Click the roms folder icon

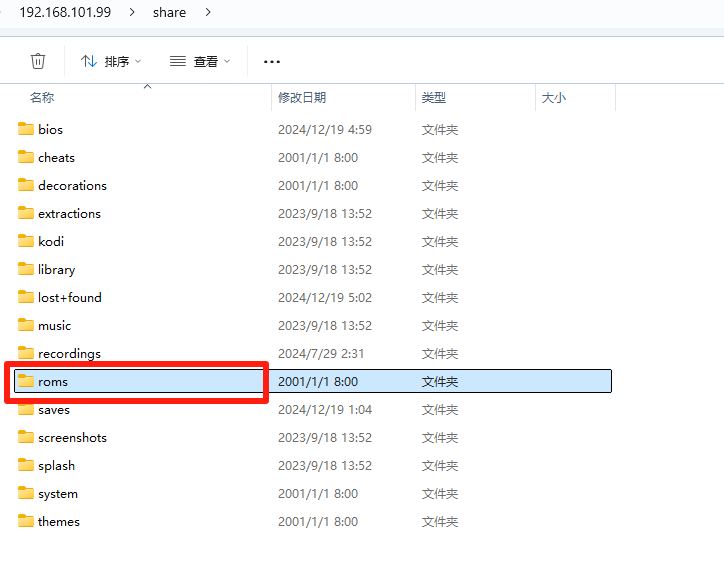pos(26,381)
